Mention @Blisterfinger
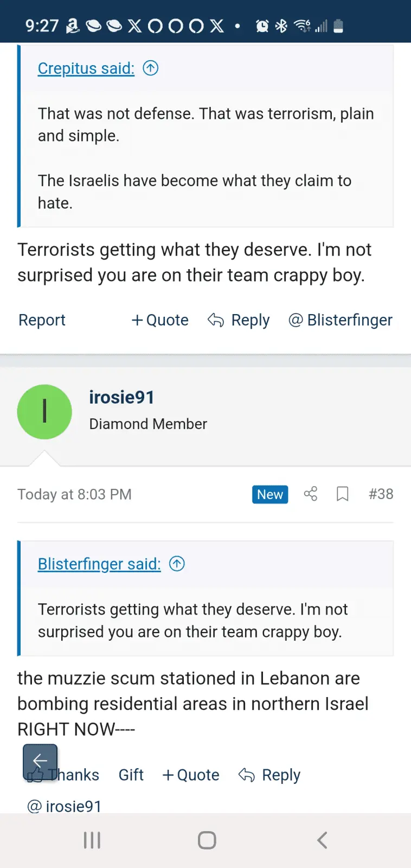This screenshot has width=411, height=868. tap(341, 320)
